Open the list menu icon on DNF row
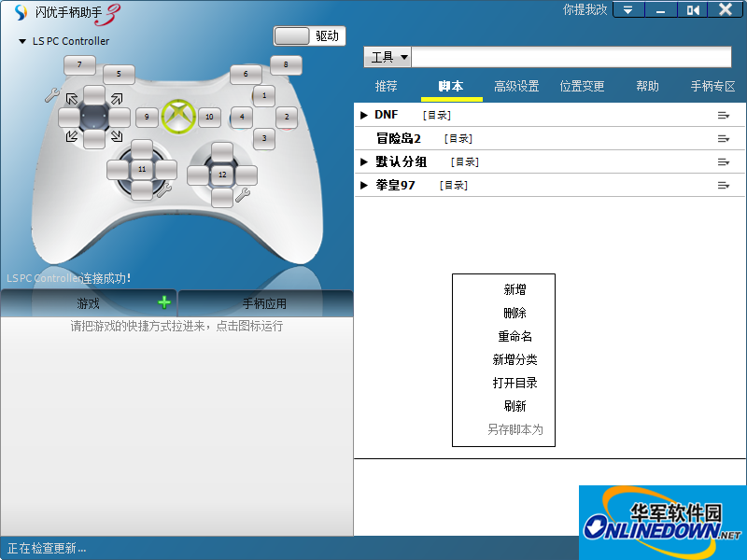Screen dimensions: 747x560 [723, 115]
